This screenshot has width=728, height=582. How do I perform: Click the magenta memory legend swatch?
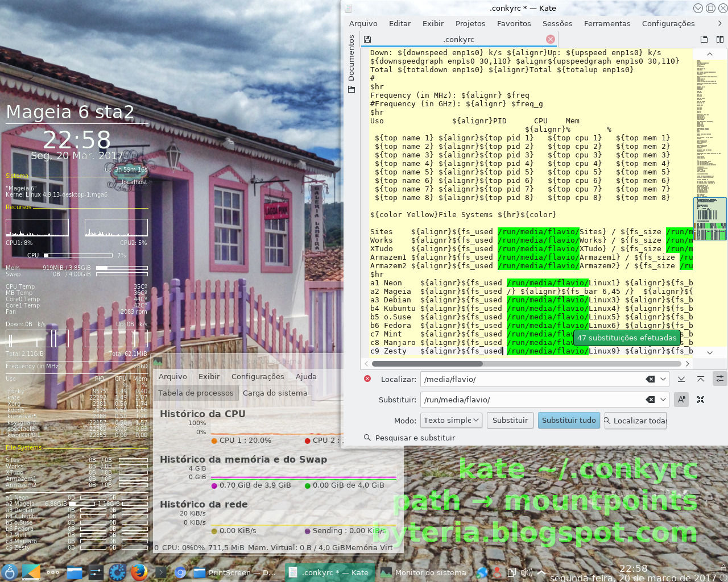click(x=214, y=486)
